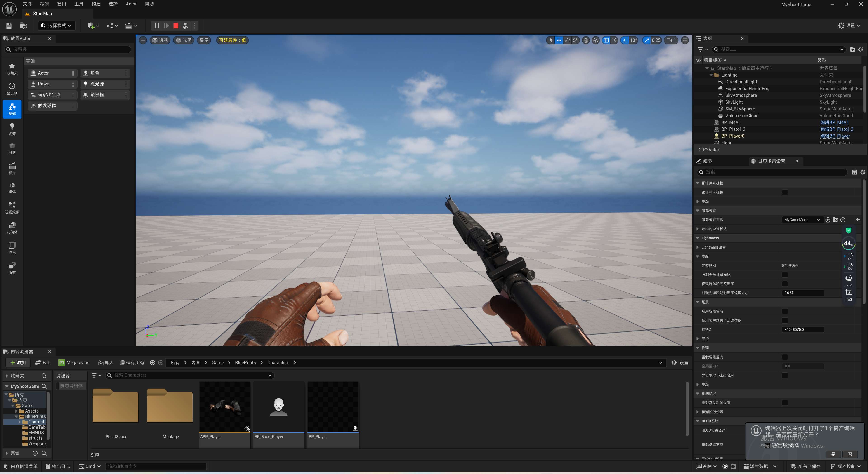Select the Shapes category in Place Actors
This screenshot has height=474, width=868.
click(12, 149)
